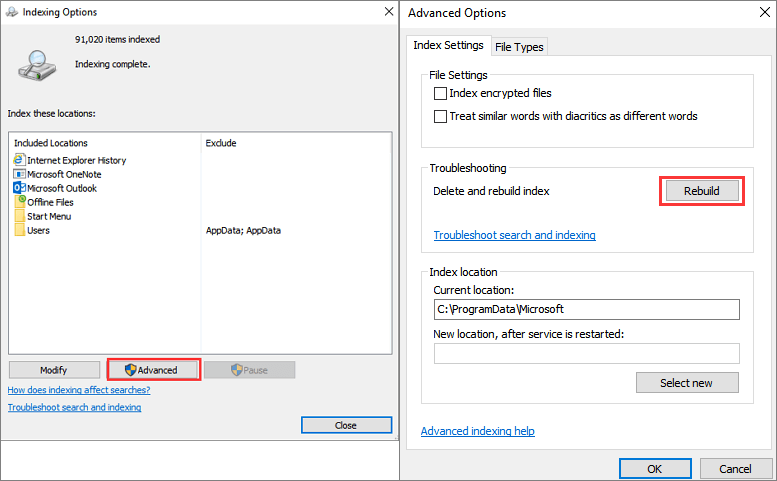Open Troubleshoot search and indexing link in Advanced Options
This screenshot has height=481, width=777.
(x=514, y=235)
